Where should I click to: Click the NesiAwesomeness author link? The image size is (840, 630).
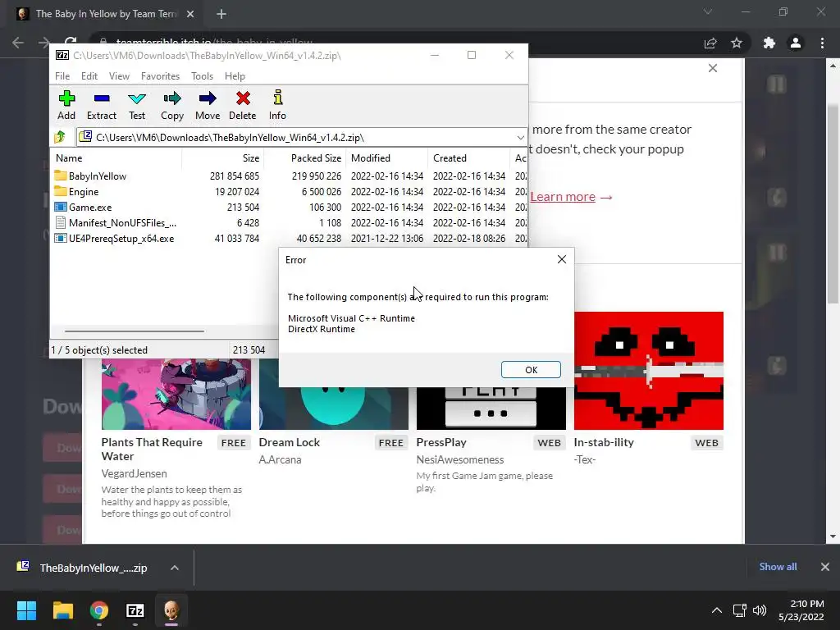460,459
